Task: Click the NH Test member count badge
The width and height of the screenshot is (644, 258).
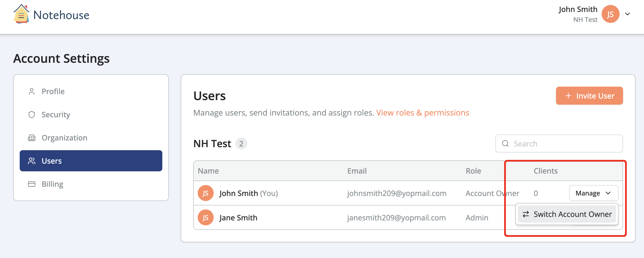Action: point(241,143)
